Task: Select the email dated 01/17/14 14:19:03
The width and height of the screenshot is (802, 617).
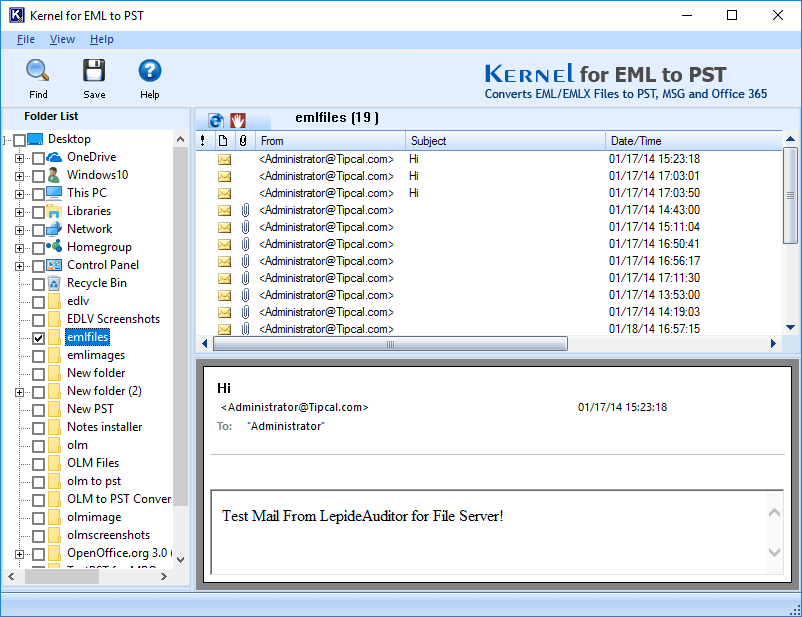Action: click(488, 312)
